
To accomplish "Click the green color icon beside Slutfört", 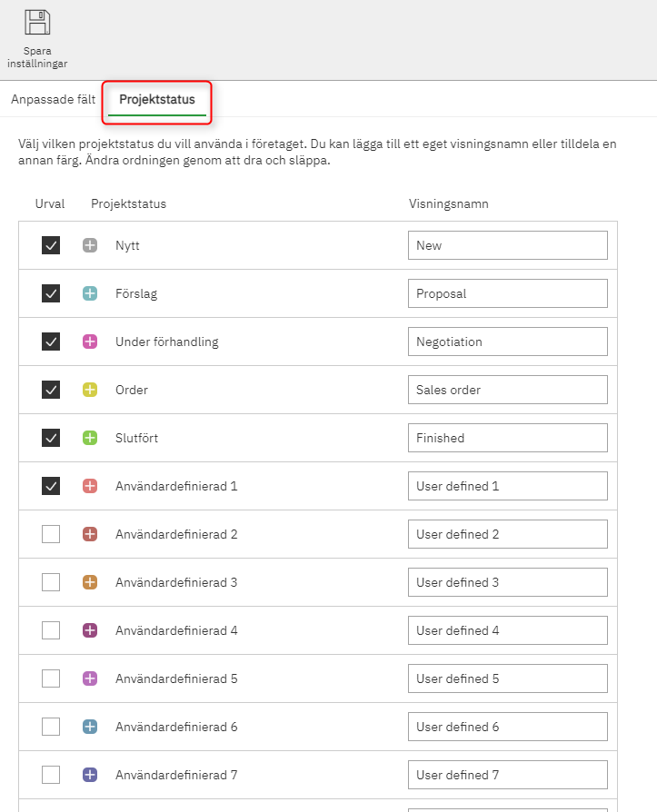I will point(90,438).
